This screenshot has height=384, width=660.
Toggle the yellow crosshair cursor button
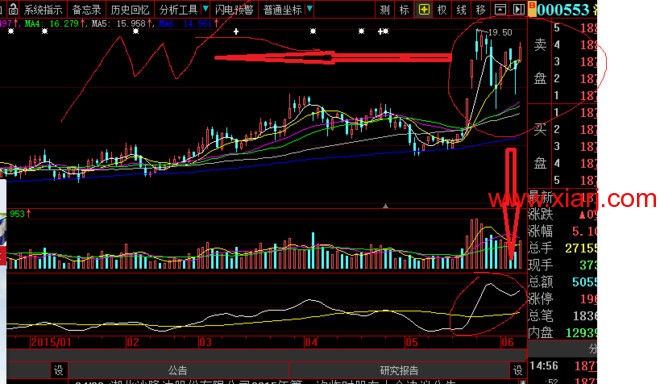[x=424, y=9]
